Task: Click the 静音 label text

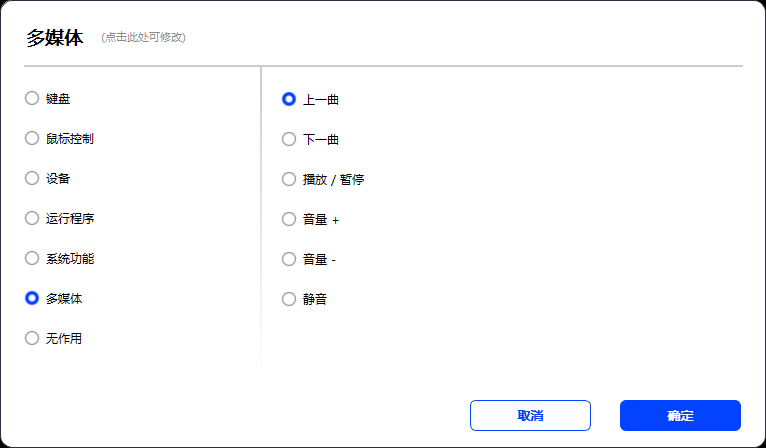Action: click(315, 299)
